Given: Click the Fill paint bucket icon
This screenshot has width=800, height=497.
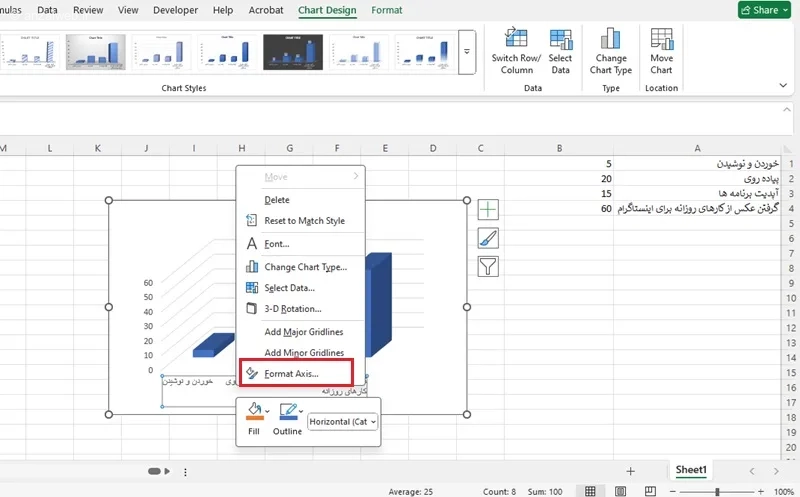Looking at the screenshot, I should (x=253, y=411).
